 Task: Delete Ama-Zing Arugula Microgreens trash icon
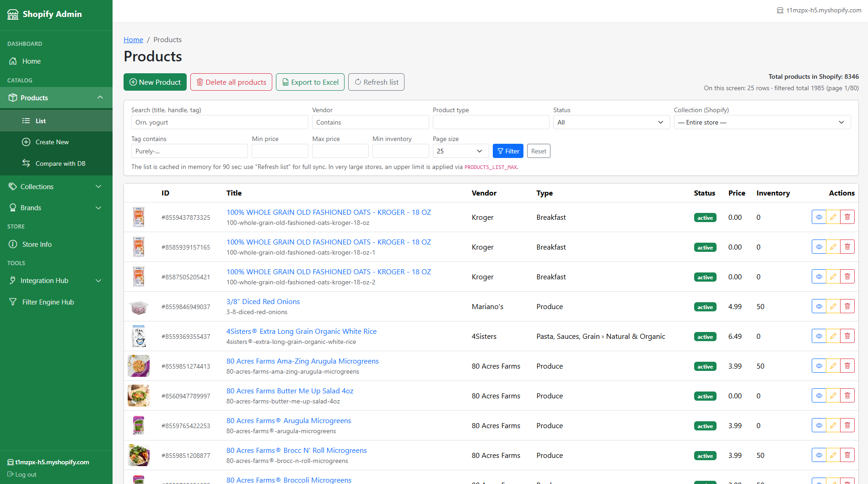pos(847,366)
